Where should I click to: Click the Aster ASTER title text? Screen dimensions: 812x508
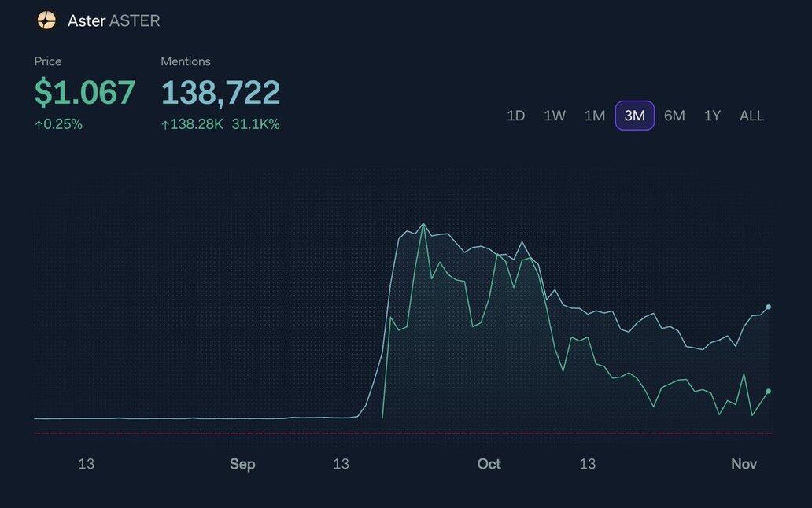(113, 20)
